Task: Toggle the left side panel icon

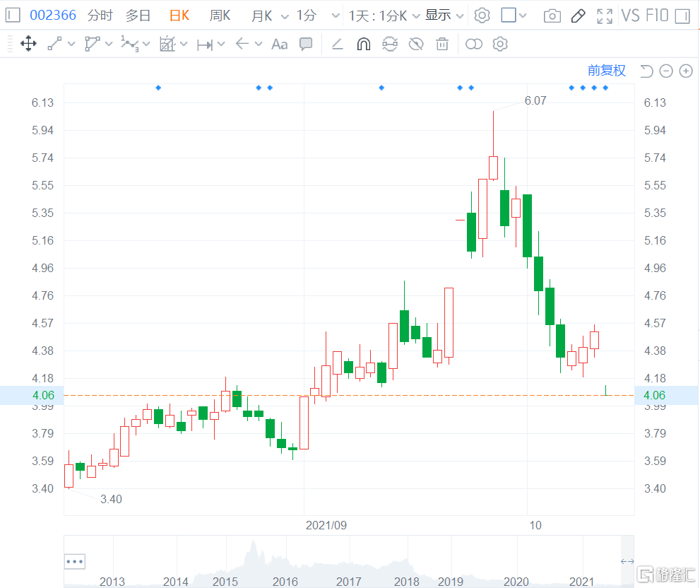Action: 13,15
